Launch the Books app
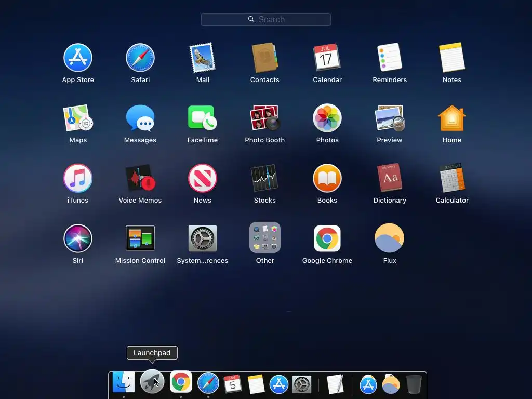Image resolution: width=532 pixels, height=399 pixels. 327,178
